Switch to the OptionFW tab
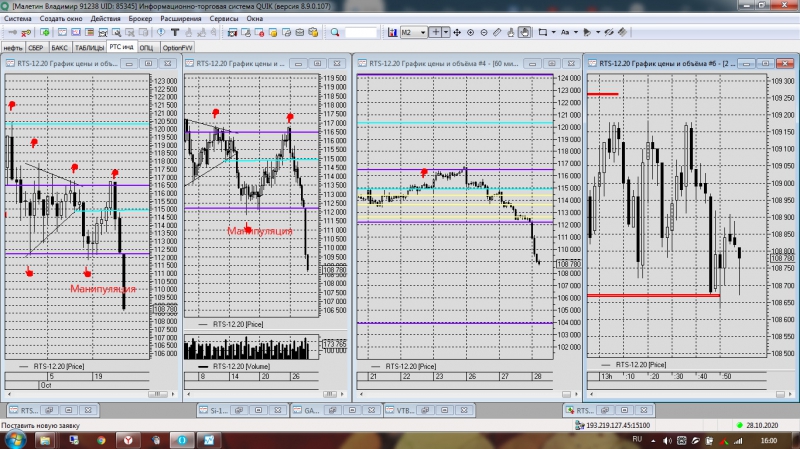Screen dimensions: 800x449 pyautogui.click(x=176, y=46)
